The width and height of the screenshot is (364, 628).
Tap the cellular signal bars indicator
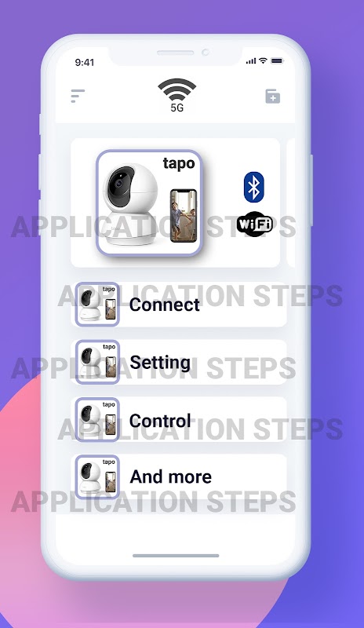click(251, 61)
